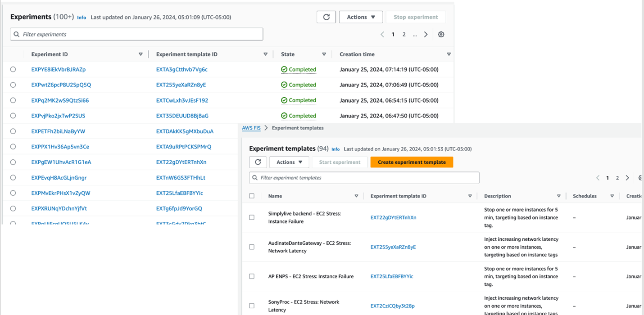Click the previous page chevron above Experiments table
Viewport: 644px width, 315px height.
tap(382, 34)
